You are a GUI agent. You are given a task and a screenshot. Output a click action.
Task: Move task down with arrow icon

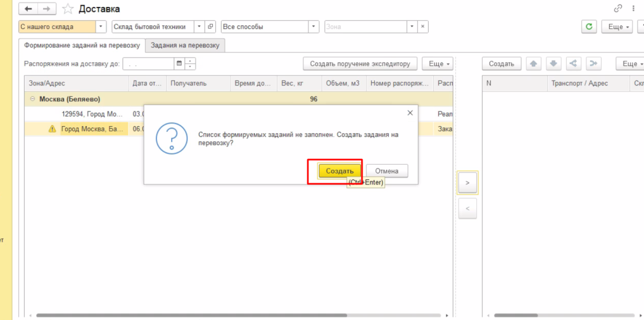(553, 64)
